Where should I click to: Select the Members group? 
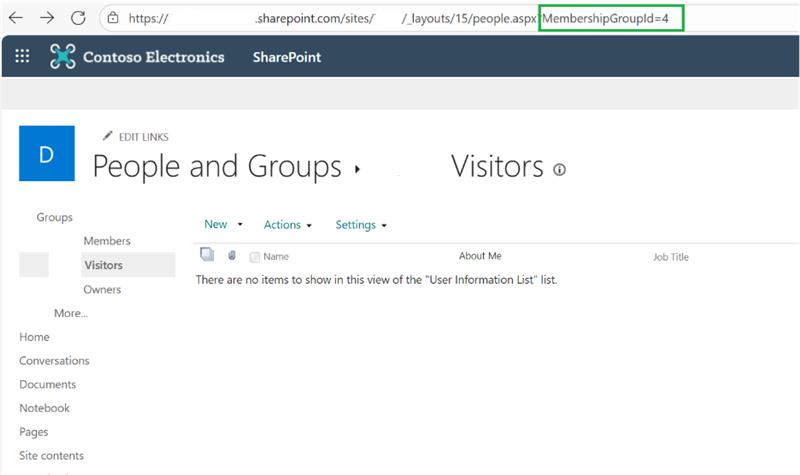click(107, 241)
